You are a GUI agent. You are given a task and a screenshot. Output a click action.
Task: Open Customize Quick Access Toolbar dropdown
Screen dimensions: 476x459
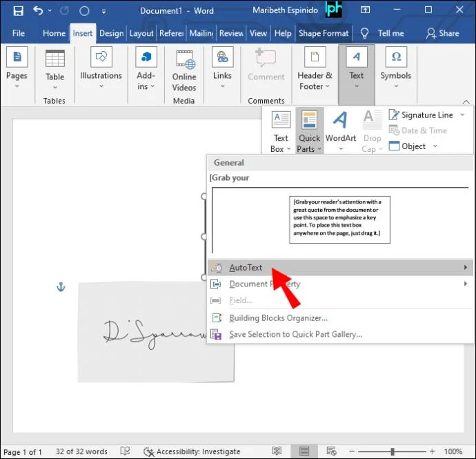coord(103,12)
